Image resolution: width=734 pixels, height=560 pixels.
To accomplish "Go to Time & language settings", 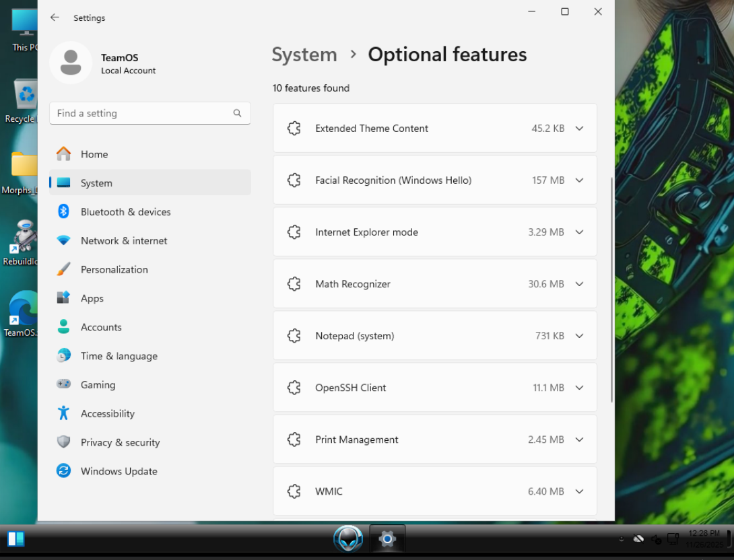I will [x=119, y=356].
